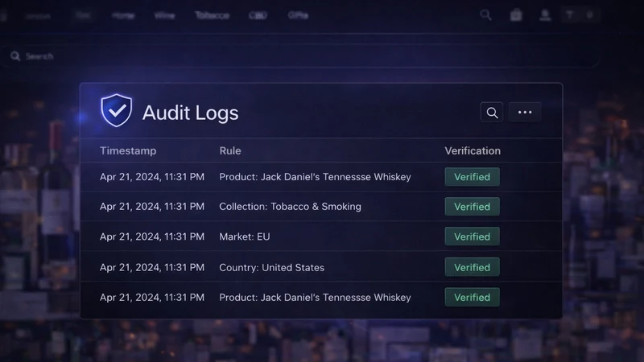Viewport: 644px width, 362px height.
Task: Open the Tobacco tab in top navigation
Action: [x=212, y=15]
